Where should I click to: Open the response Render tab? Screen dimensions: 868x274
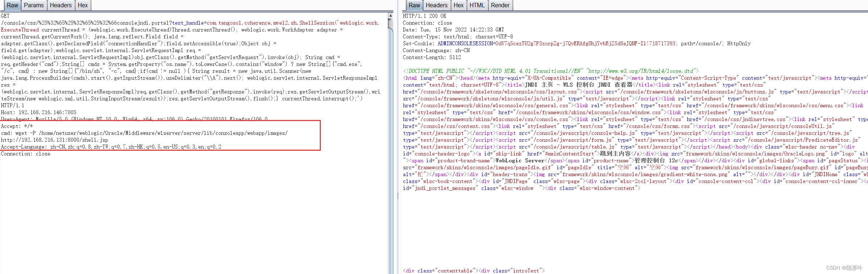(x=500, y=5)
